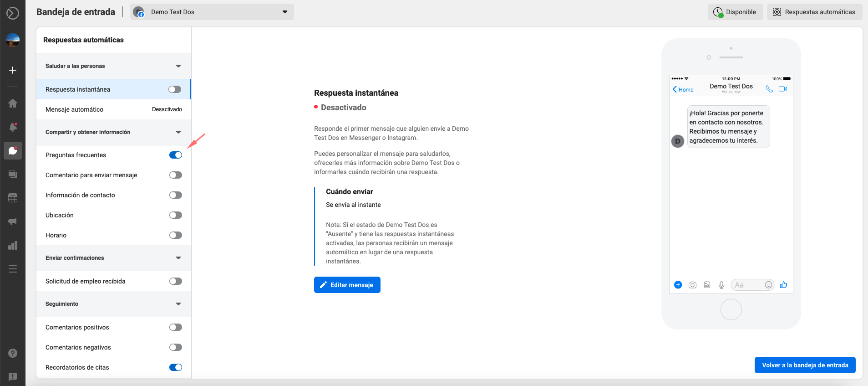
Task: Open the hamburger more tools icon
Action: [x=13, y=269]
